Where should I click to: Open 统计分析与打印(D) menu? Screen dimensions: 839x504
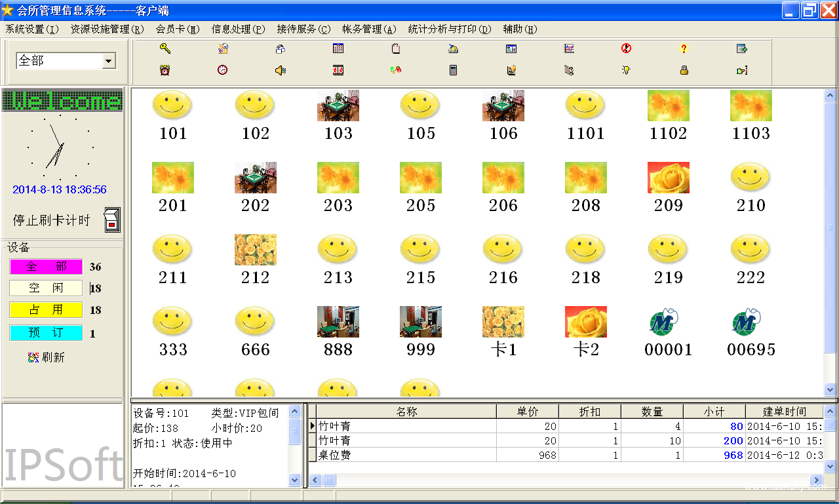(449, 29)
